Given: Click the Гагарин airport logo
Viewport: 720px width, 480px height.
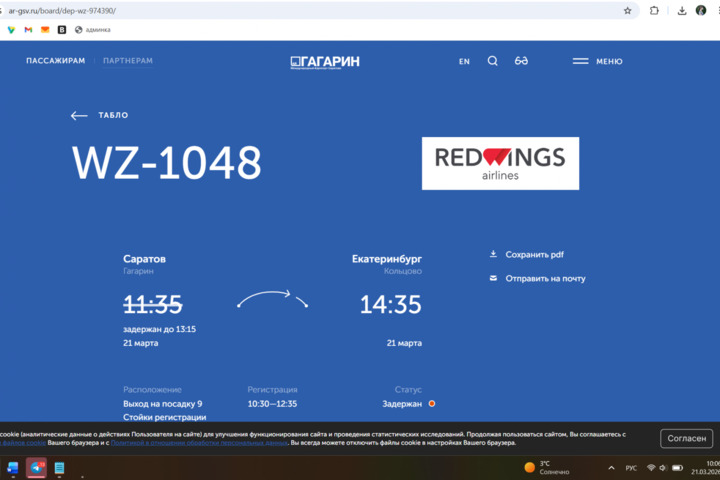Looking at the screenshot, I should 325,62.
